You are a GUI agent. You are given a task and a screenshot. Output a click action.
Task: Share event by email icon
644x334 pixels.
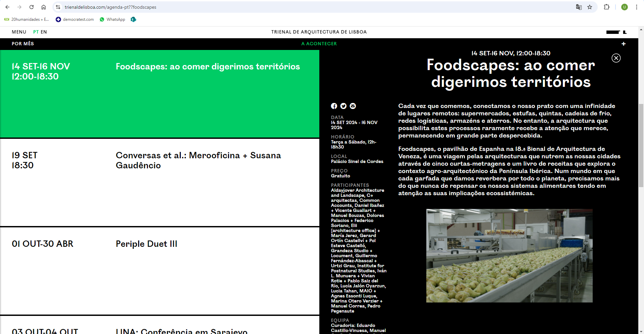coord(353,106)
